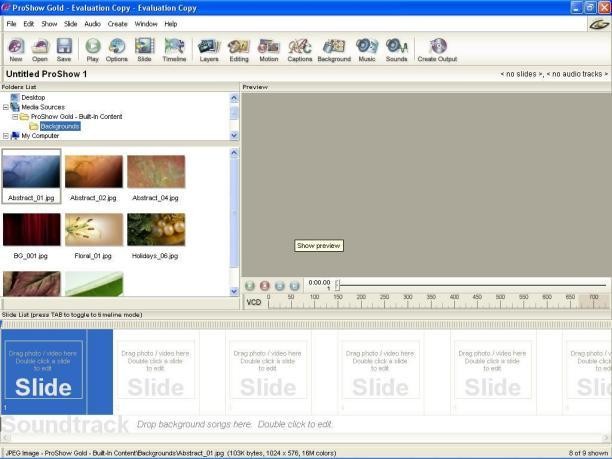Start playback with Play toolbar icon
The width and height of the screenshot is (612, 459).
(x=93, y=50)
